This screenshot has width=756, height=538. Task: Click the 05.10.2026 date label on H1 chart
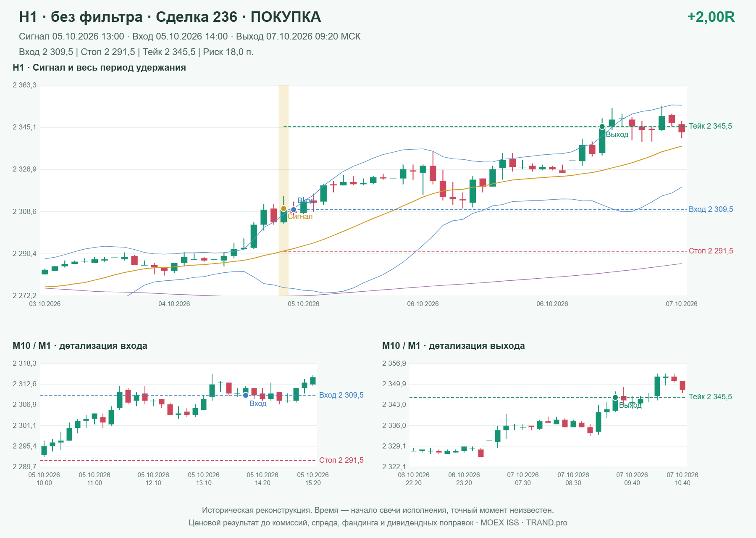click(x=303, y=304)
